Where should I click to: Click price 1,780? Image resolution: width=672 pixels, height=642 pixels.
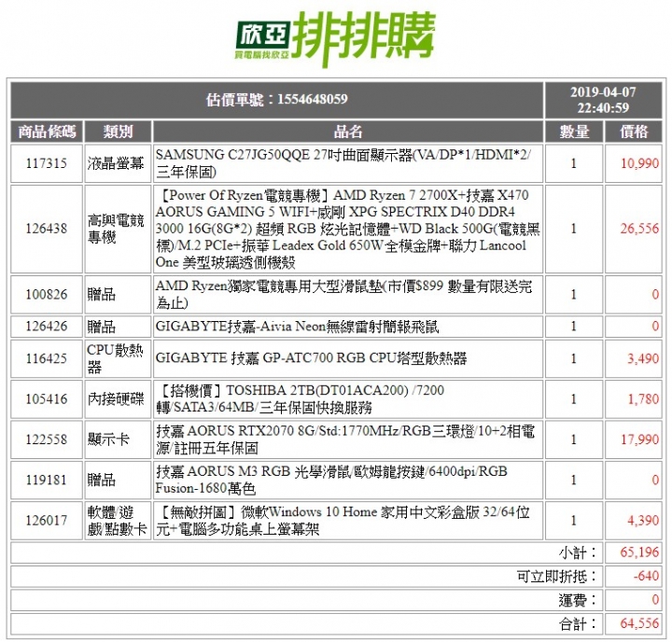643,399
